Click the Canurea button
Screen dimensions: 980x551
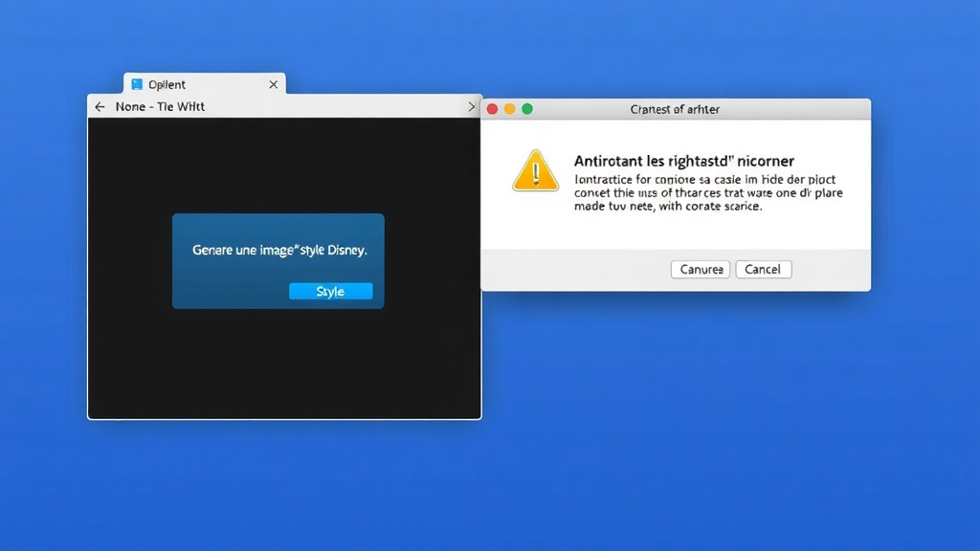[701, 270]
